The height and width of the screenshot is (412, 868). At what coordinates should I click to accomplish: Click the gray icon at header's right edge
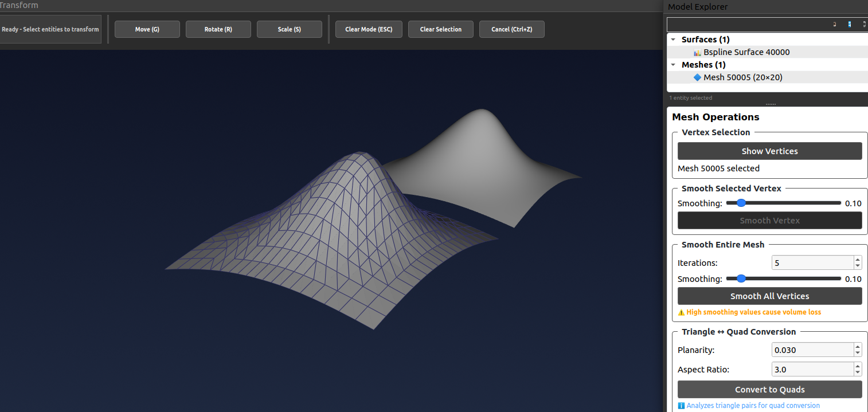point(863,24)
